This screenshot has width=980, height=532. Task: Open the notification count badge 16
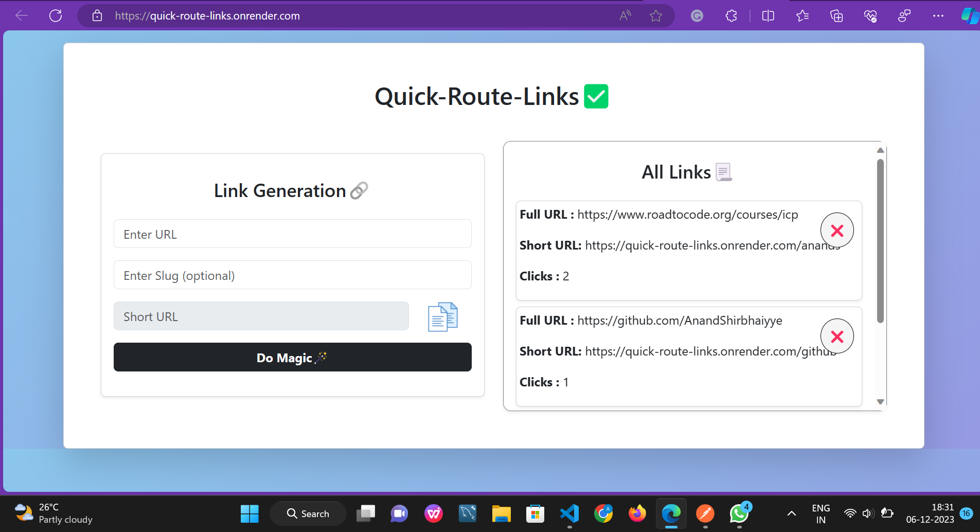coord(966,513)
